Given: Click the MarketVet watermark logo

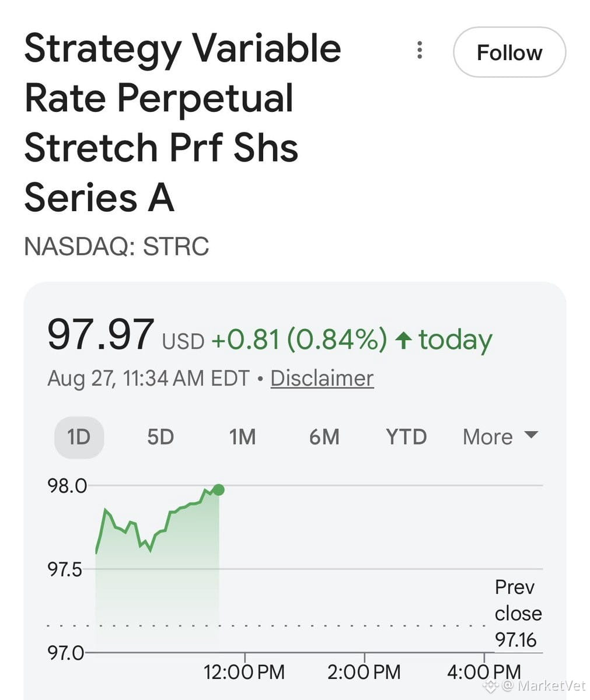Looking at the screenshot, I should click(492, 685).
